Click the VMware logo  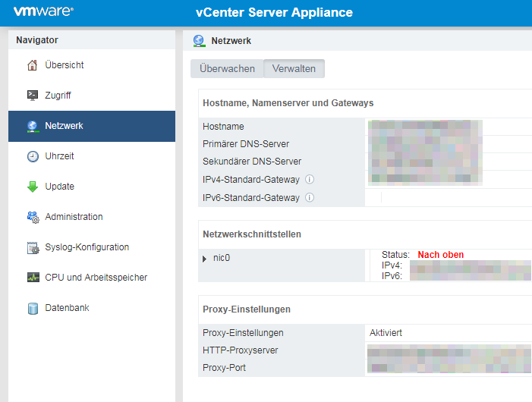43,11
